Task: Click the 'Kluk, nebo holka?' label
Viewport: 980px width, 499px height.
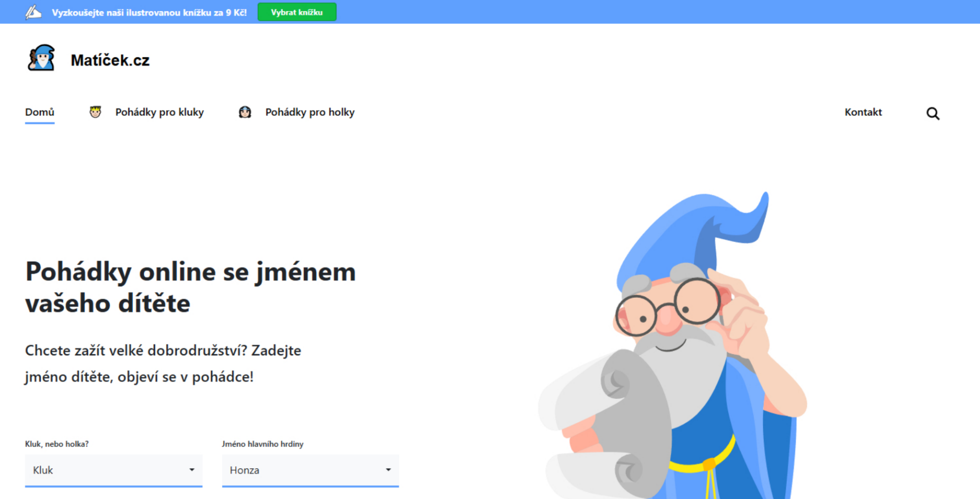Action: (x=57, y=444)
